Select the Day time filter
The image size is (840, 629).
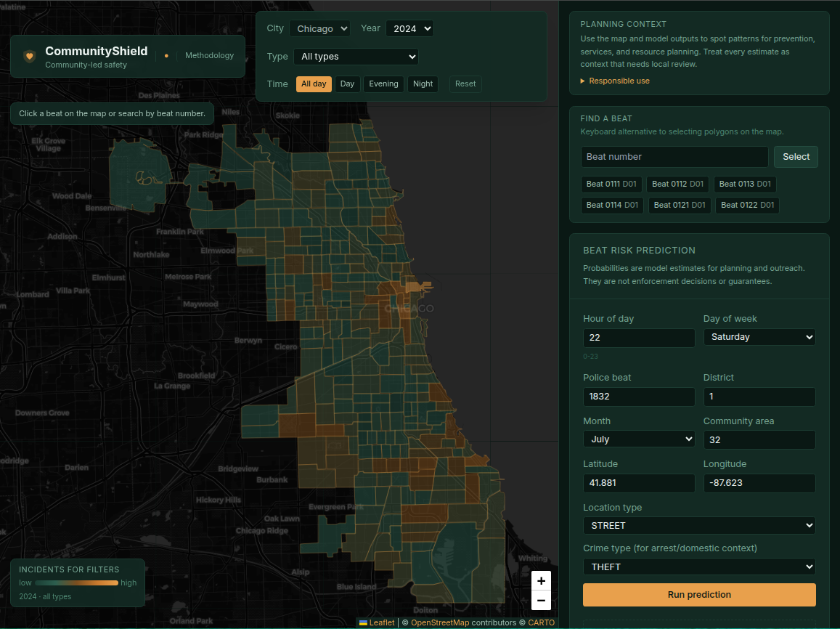click(347, 84)
